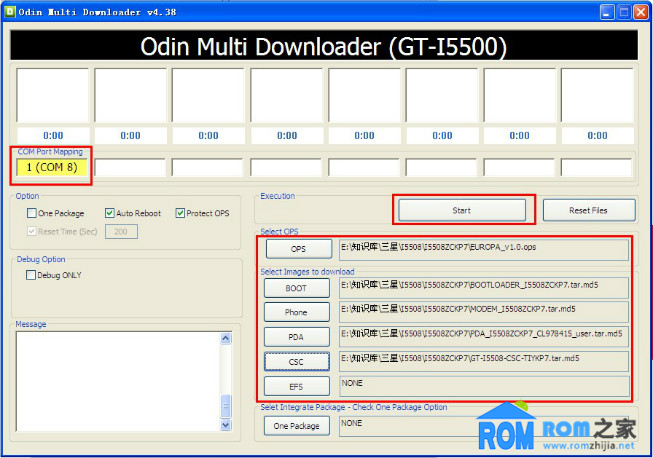653x458 pixels.
Task: Enable Debug ONLY checkbox
Action: click(31, 275)
